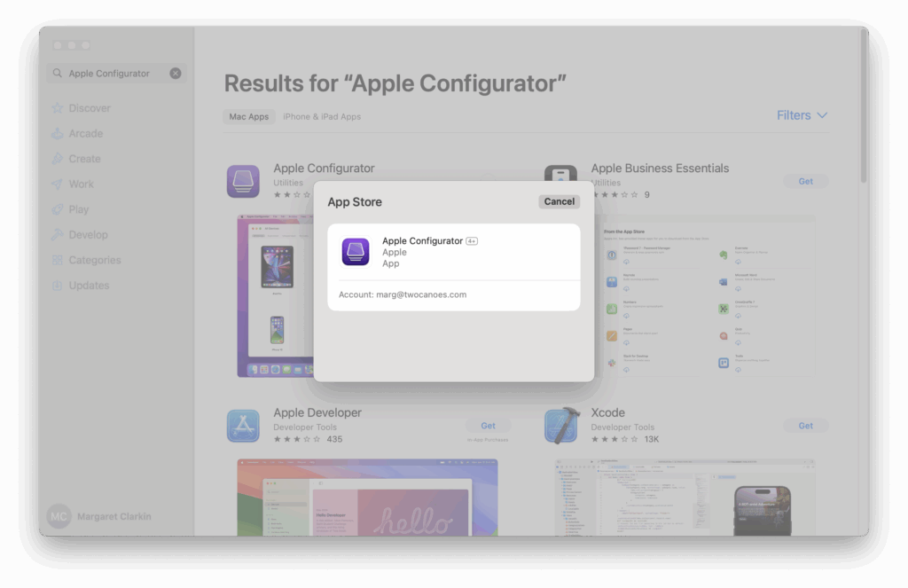The width and height of the screenshot is (908, 588).
Task: Expand the Filters dropdown
Action: (x=802, y=115)
